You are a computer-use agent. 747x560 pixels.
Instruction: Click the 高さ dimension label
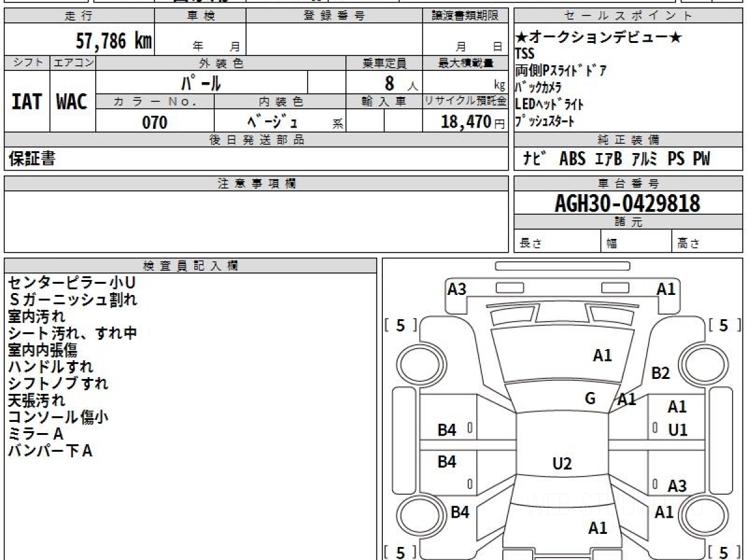(689, 244)
